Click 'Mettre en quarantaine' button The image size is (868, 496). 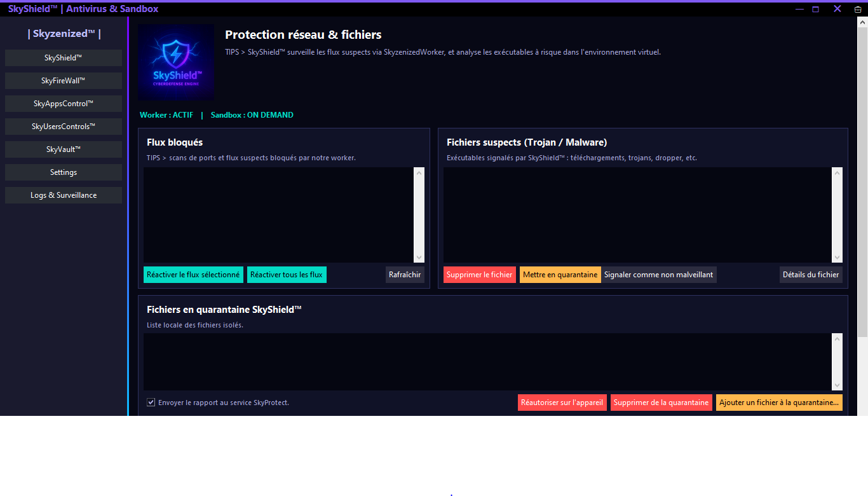pyautogui.click(x=560, y=275)
